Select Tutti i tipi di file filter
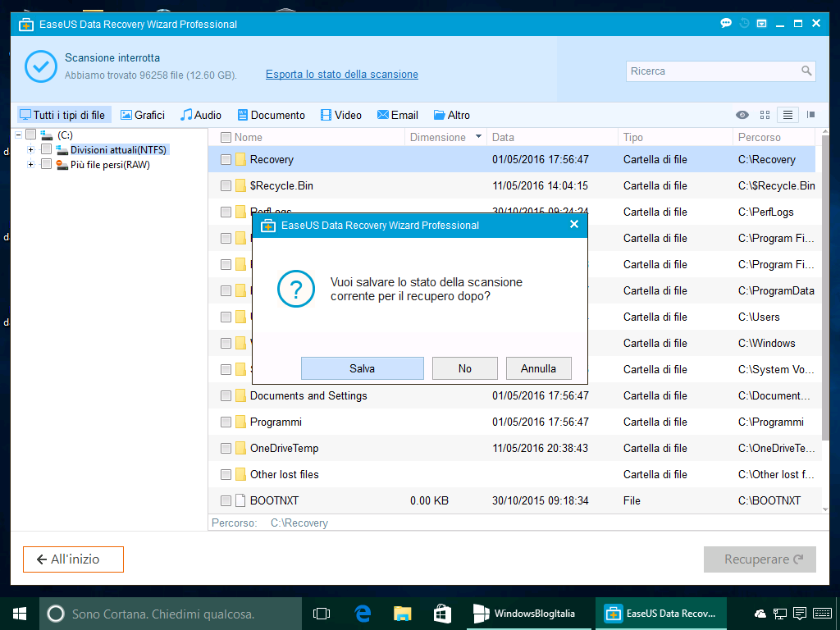840x630 pixels. [64, 115]
